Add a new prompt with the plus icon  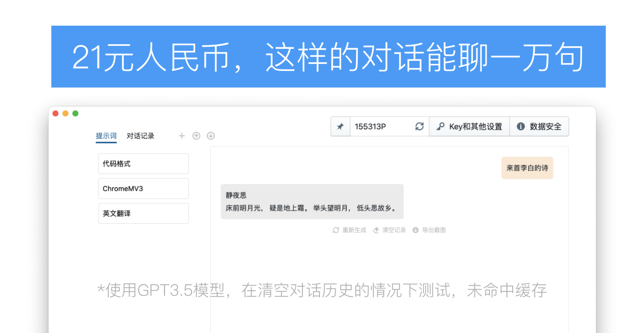coord(182,136)
